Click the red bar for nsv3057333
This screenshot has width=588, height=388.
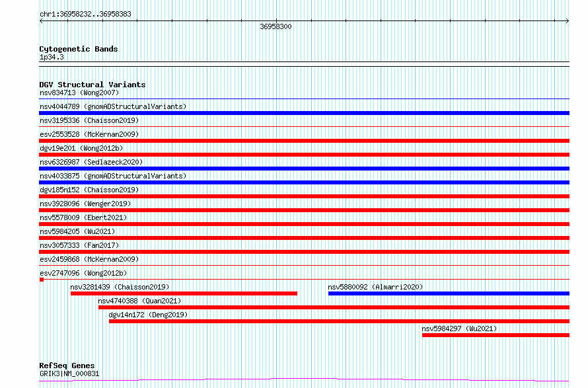click(x=304, y=252)
